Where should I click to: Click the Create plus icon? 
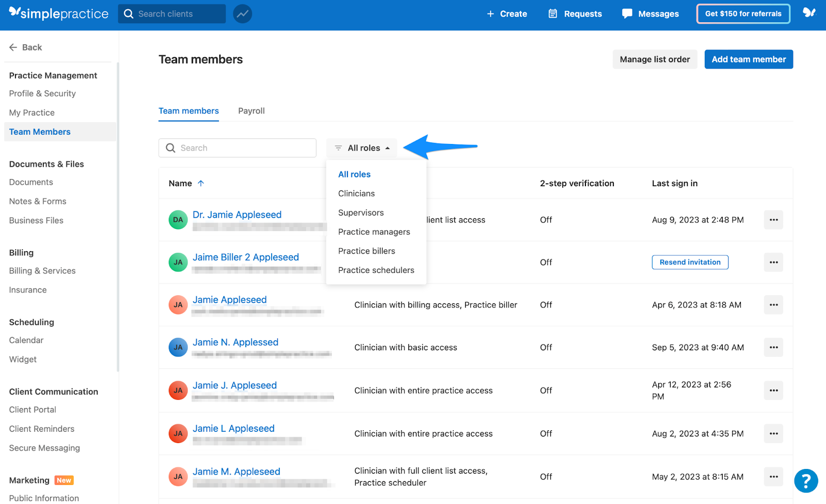pos(490,14)
